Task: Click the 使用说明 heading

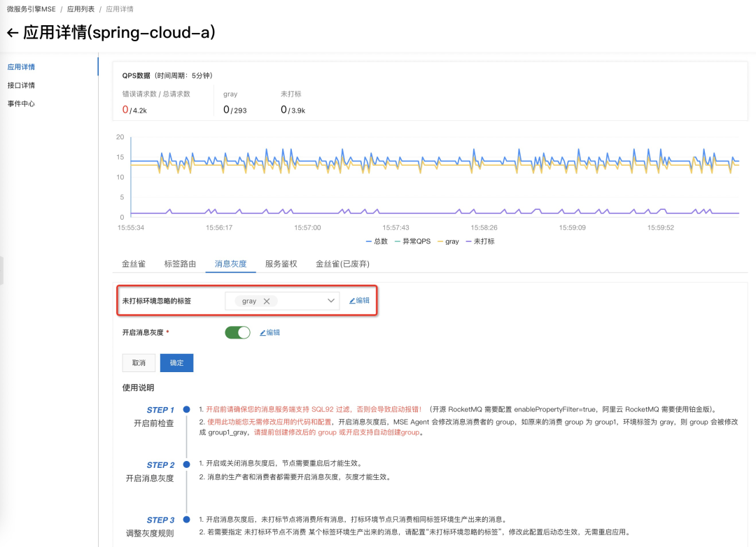Action: pos(139,388)
